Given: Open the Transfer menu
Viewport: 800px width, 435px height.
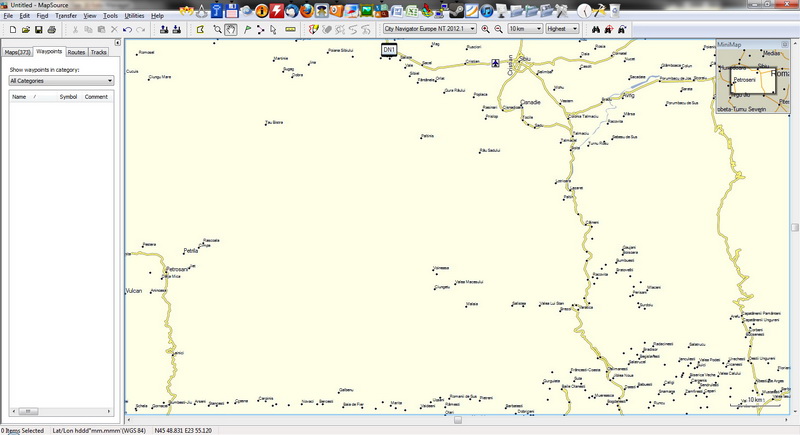Looking at the screenshot, I should point(66,16).
